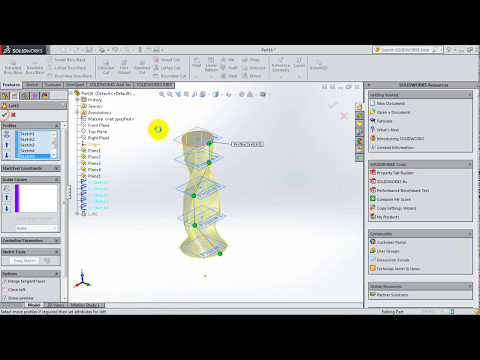Click Loft1 help question mark icon
The image size is (480, 360).
[63, 105]
